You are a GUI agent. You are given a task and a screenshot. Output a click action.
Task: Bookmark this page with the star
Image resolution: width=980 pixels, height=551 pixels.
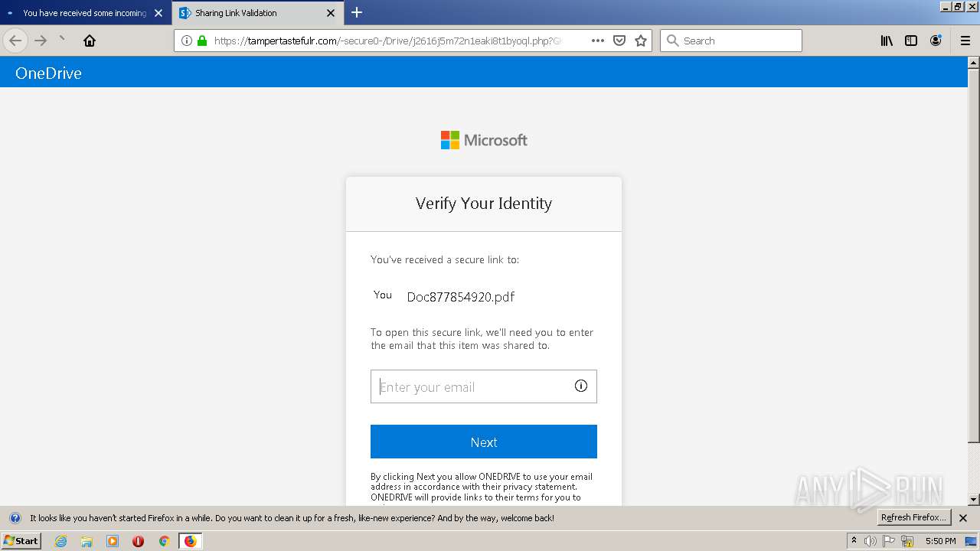tap(641, 41)
